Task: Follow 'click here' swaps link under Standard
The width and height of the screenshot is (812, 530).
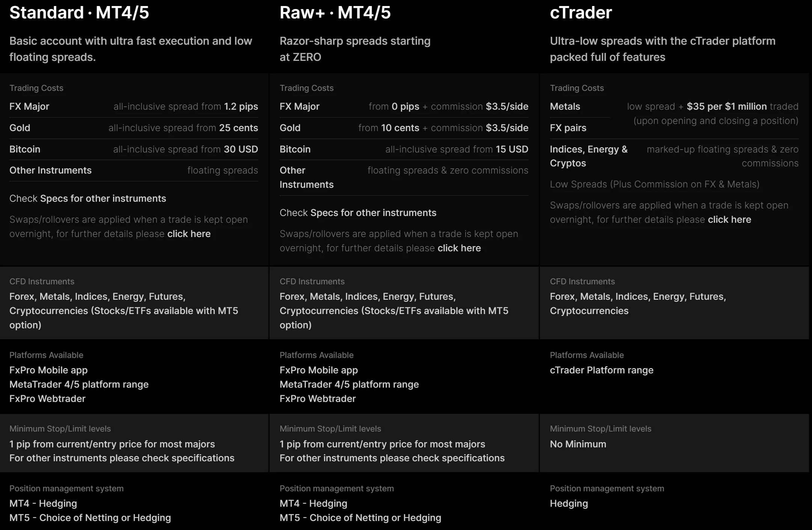Action: [189, 234]
